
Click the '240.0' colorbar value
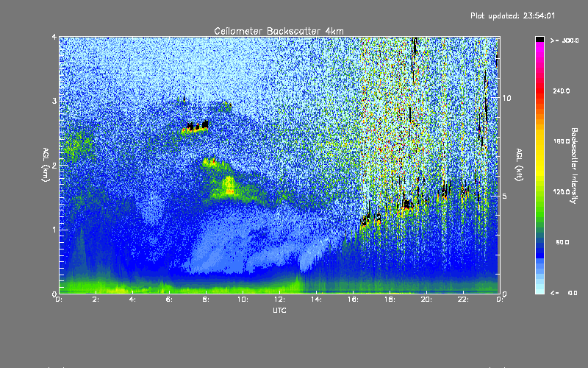562,91
